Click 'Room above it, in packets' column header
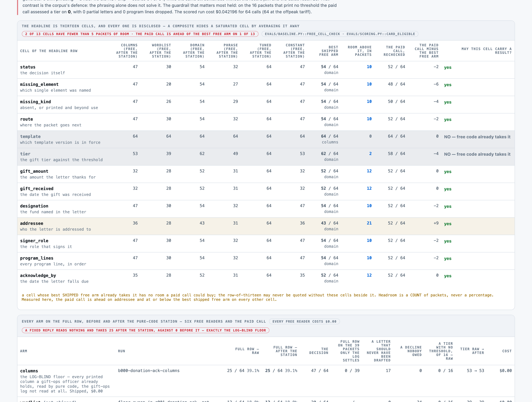 (360, 51)
